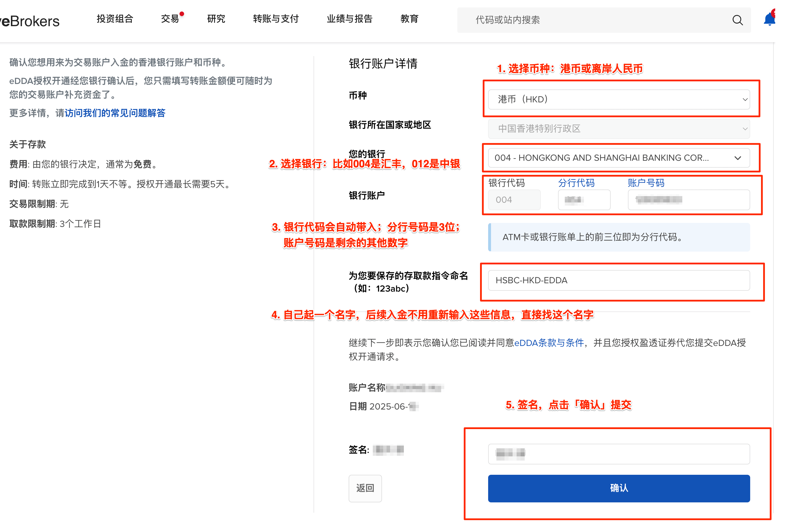
Task: Click the 分行代码 input field
Action: (584, 200)
